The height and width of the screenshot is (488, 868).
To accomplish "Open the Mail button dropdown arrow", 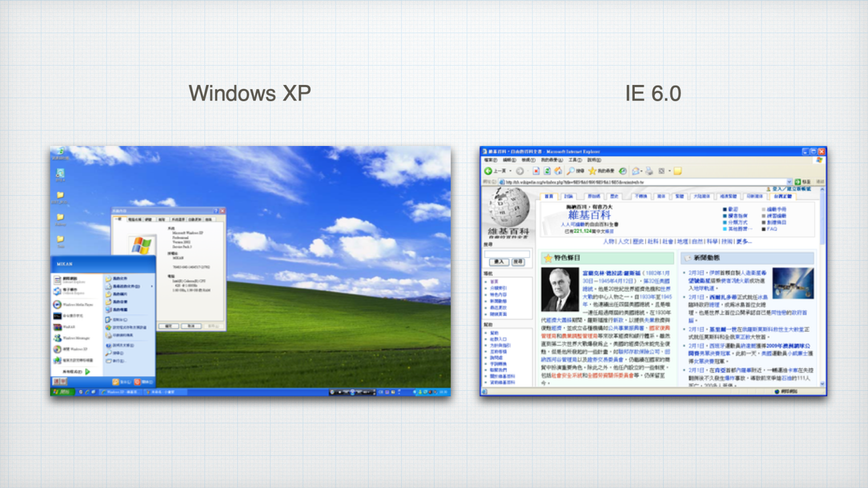I will tap(642, 171).
